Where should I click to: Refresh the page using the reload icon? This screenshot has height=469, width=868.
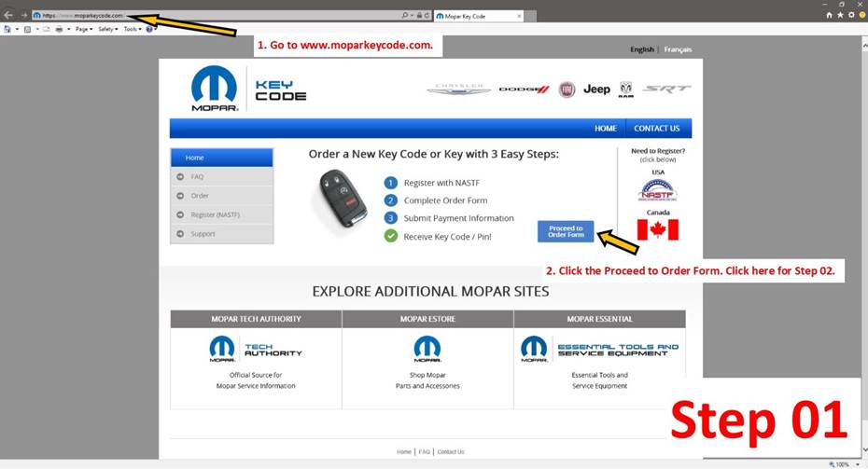coord(427,16)
